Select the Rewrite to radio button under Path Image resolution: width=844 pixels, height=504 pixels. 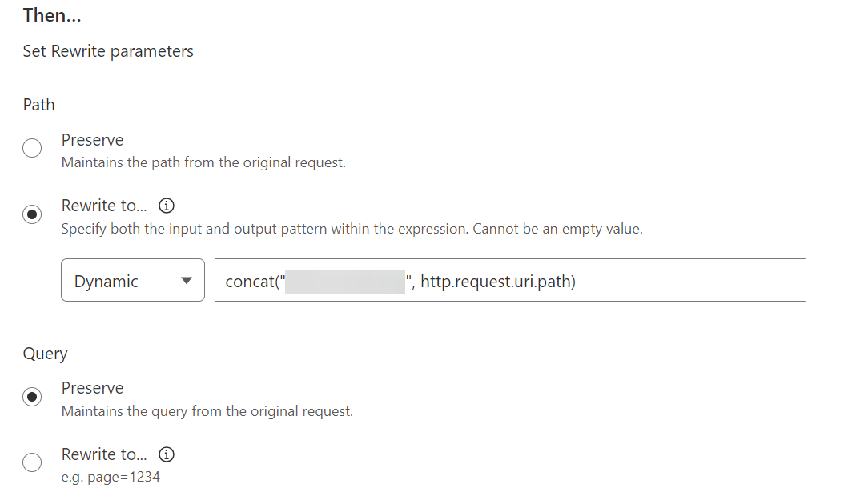click(32, 215)
